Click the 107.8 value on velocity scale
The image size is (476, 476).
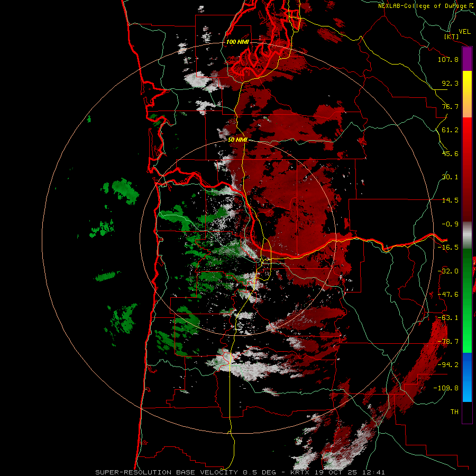coord(448,59)
